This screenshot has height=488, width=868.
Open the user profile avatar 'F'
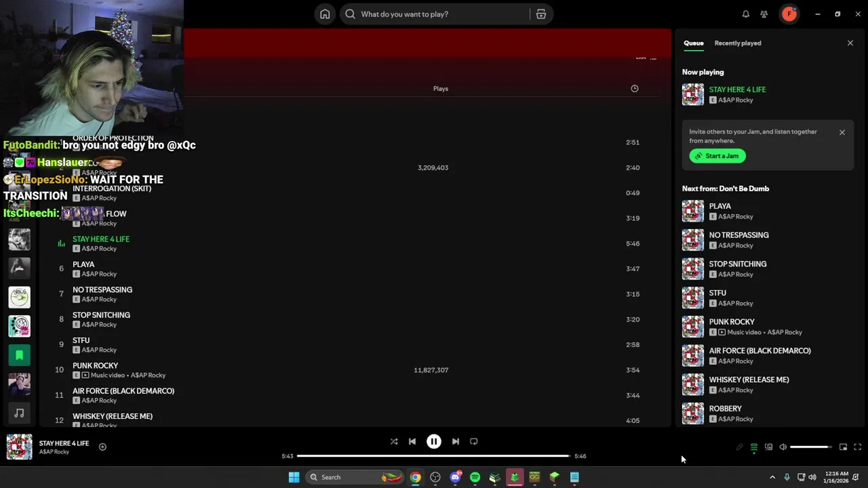coord(789,14)
